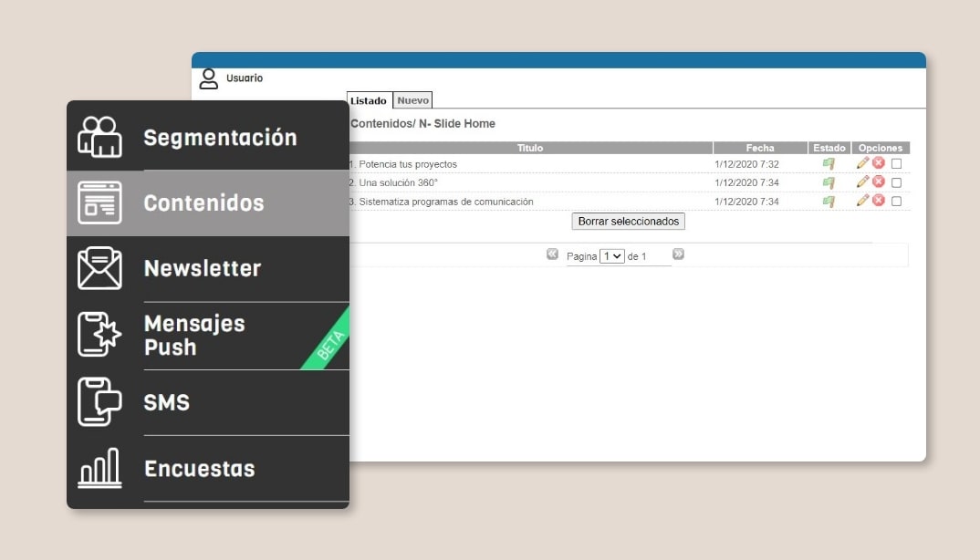Click the Encuestas bar chart icon
This screenshot has width=980, height=560.
click(x=100, y=468)
